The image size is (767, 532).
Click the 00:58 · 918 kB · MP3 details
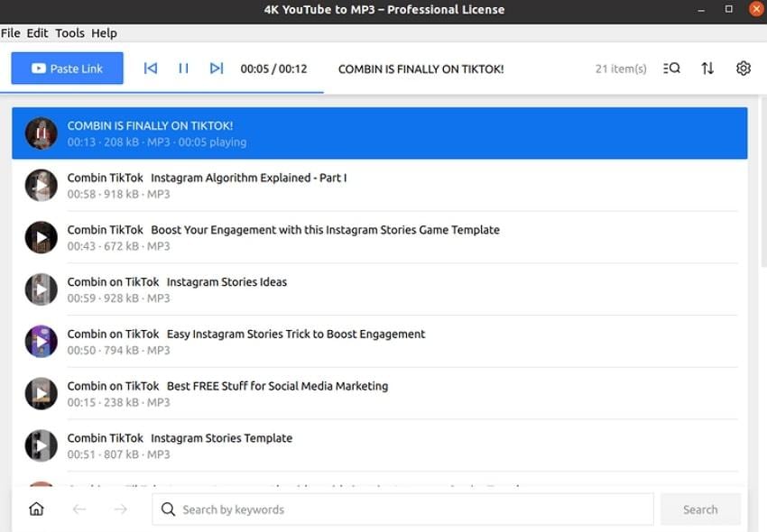pos(118,195)
